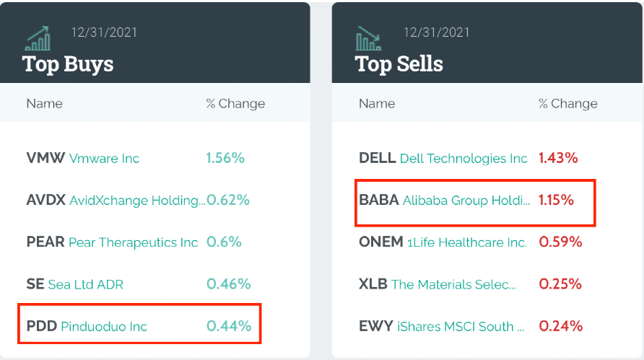Viewport: 644px width, 360px height.
Task: Sort Top Sells by % Change column
Action: pyautogui.click(x=568, y=104)
